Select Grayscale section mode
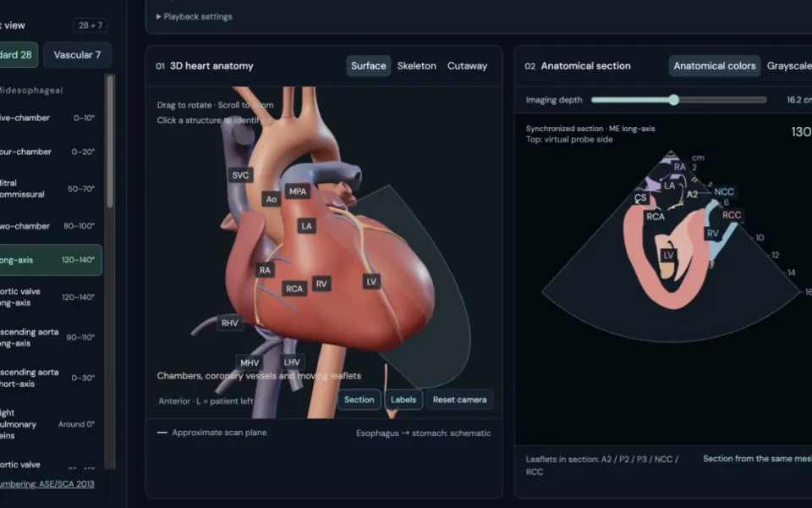This screenshot has height=508, width=812. [x=788, y=66]
